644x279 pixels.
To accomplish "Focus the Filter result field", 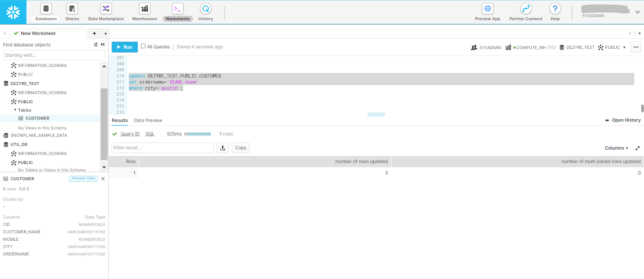I will pyautogui.click(x=163, y=148).
